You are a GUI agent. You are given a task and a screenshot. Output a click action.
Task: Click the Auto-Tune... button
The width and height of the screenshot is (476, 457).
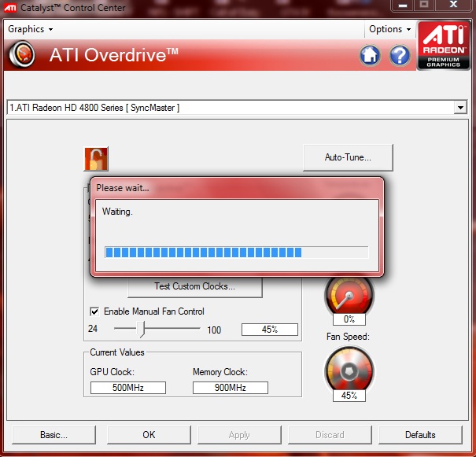click(x=348, y=157)
